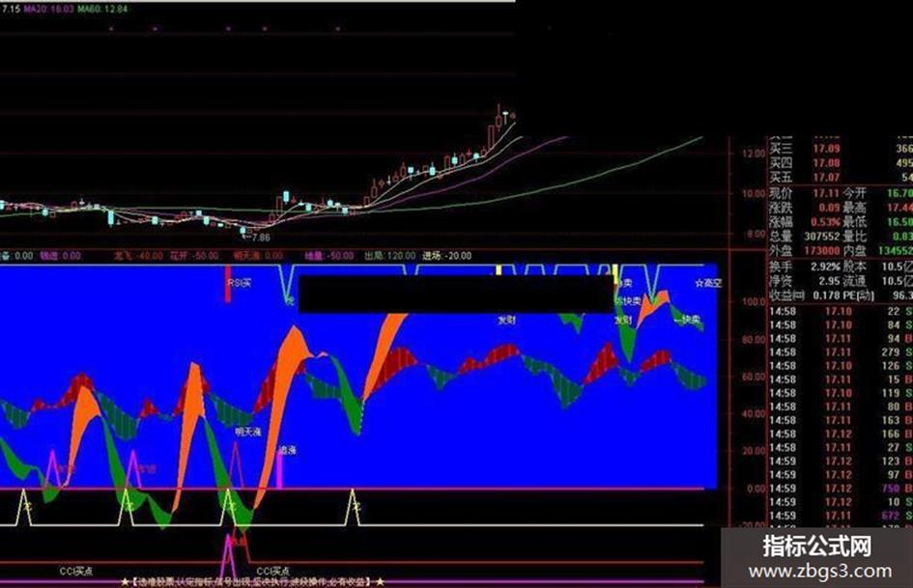Click the 涨幅 0.53% percent change
Screen dimensions: 913x588
[805, 222]
